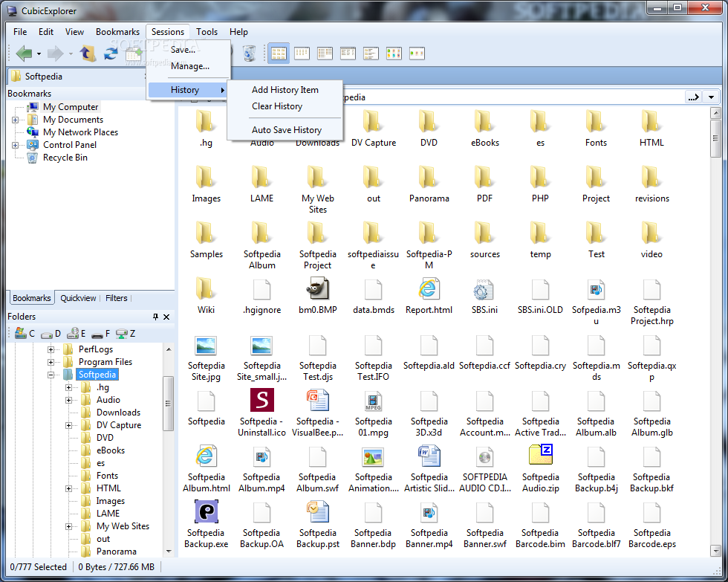Go up one folder level
The height and width of the screenshot is (582, 728).
[x=88, y=54]
